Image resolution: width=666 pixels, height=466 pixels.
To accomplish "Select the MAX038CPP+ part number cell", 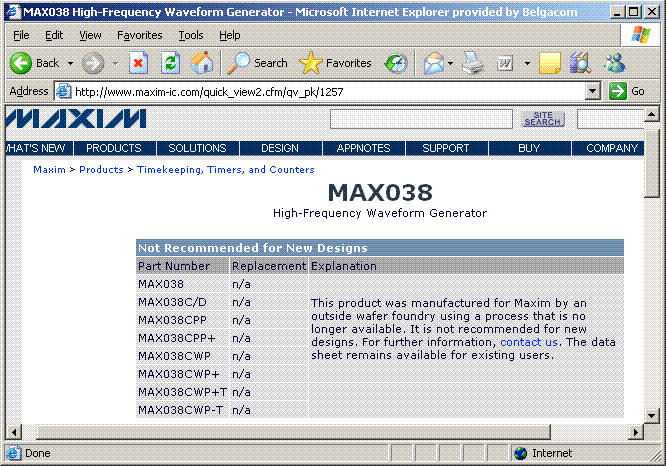I will 183,338.
